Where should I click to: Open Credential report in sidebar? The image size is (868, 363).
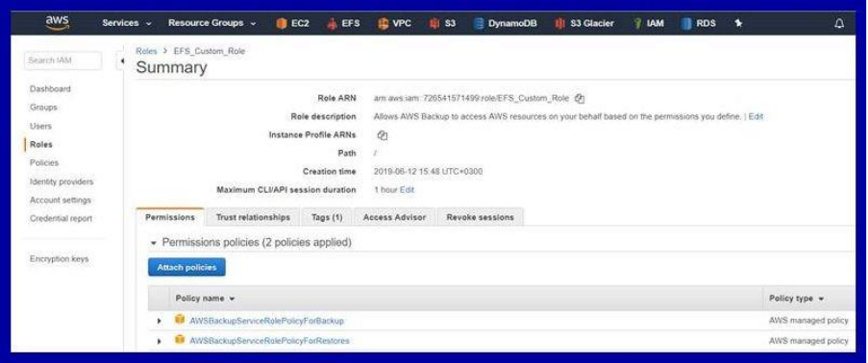(x=61, y=219)
